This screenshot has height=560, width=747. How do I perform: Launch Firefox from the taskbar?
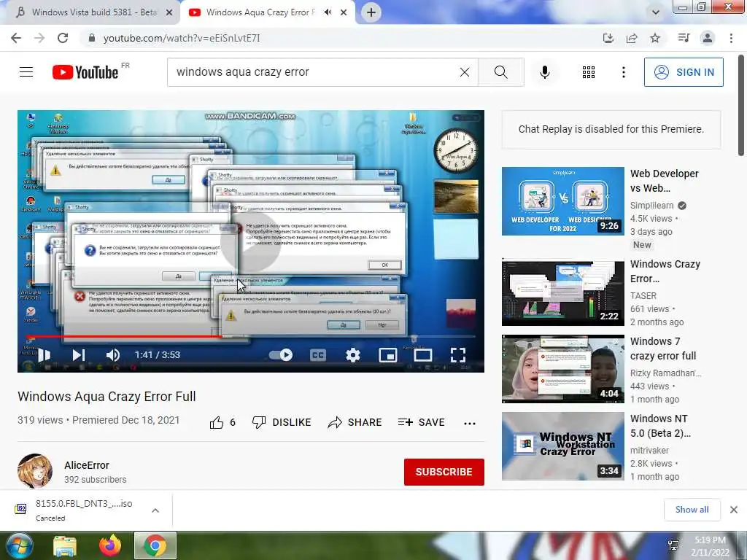pos(110,545)
